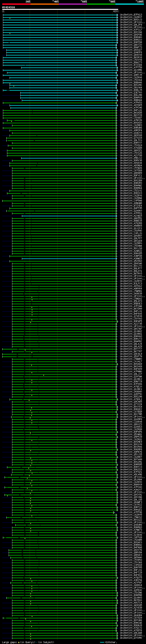Click the green ~80% identity legend bar
This screenshot has height=644, width=146.
point(101,4)
